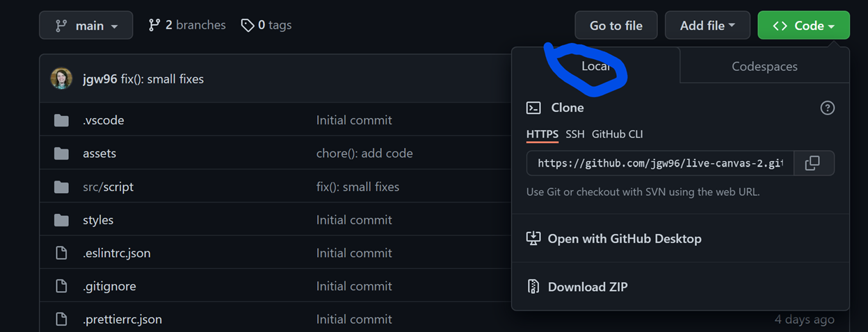Copy the clone URL to clipboard

812,163
